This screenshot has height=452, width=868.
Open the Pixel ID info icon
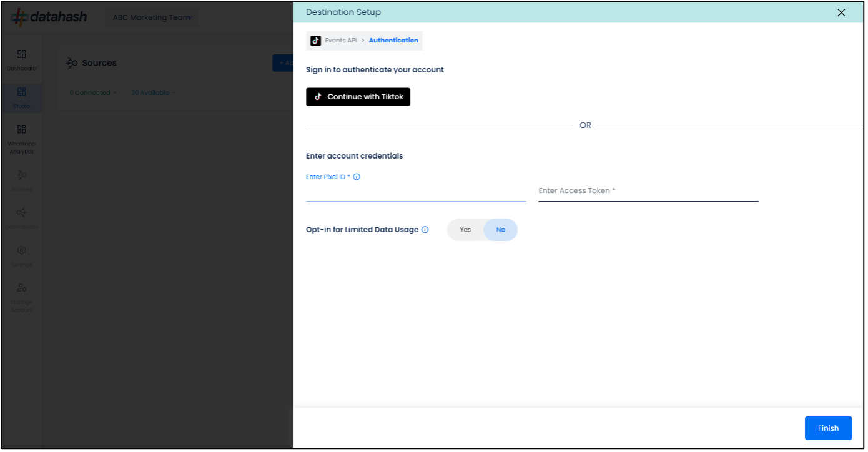357,177
